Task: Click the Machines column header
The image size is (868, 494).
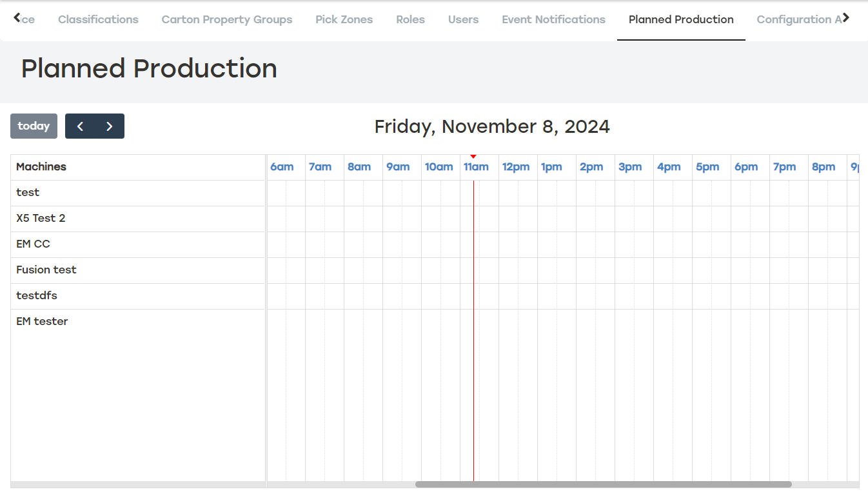Action: (x=41, y=166)
